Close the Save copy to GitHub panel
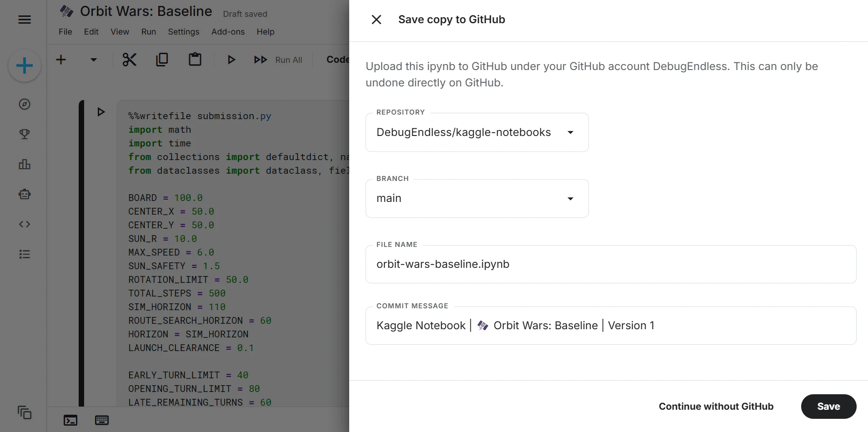The image size is (868, 432). (x=376, y=20)
